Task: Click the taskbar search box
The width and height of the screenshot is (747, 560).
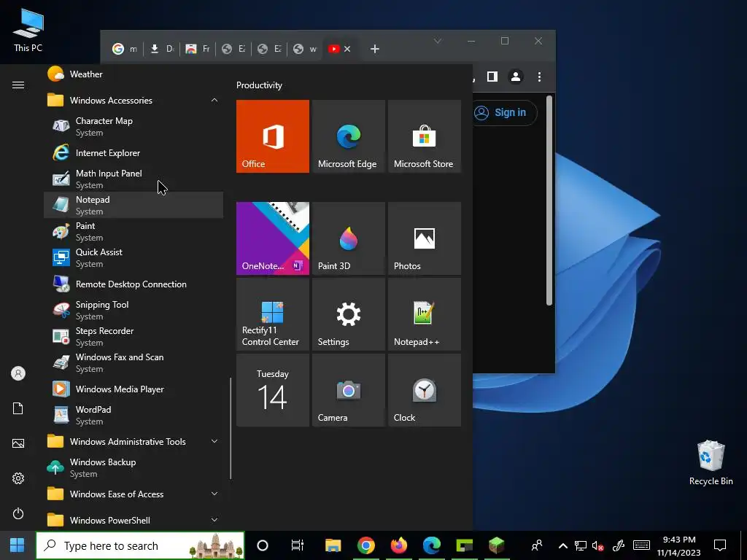Action: click(x=141, y=545)
